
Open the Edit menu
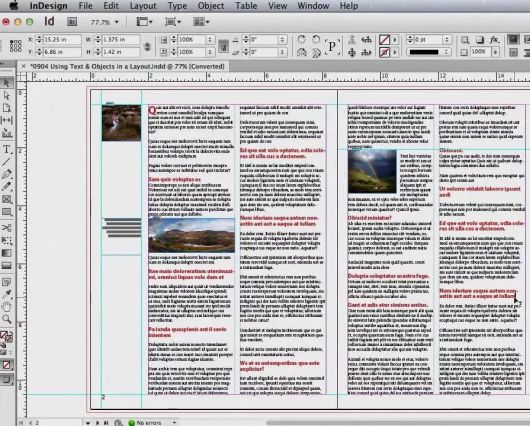(111, 6)
